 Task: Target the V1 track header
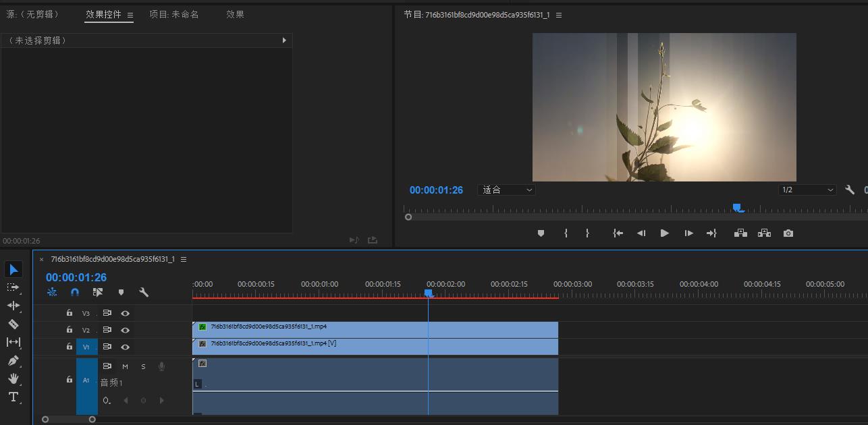86,347
